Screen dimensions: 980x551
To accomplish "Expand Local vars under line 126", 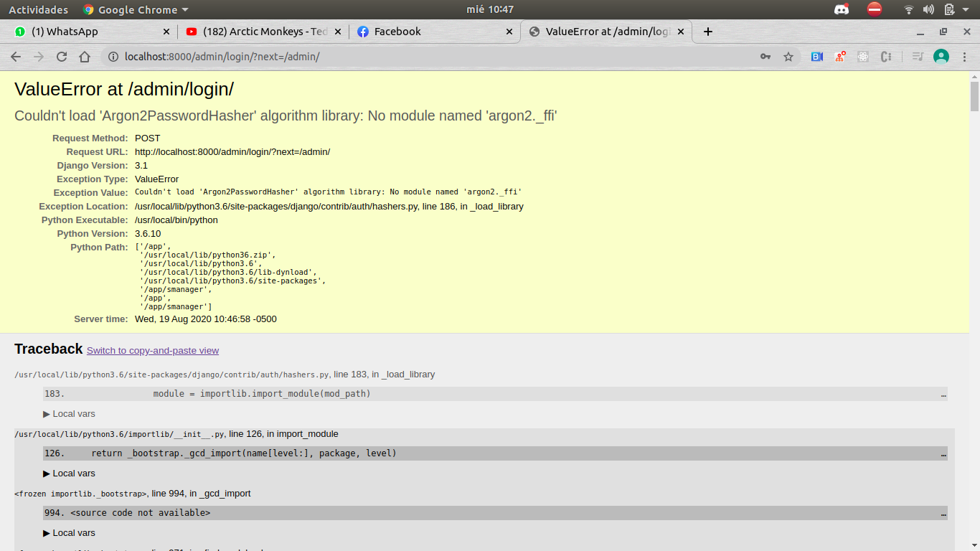I will (x=69, y=474).
